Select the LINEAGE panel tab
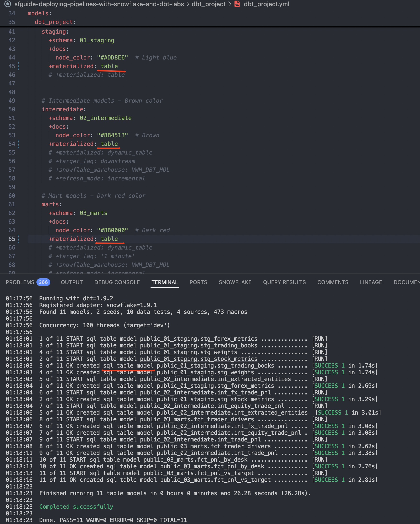This screenshot has height=524, width=420. pos(371,282)
